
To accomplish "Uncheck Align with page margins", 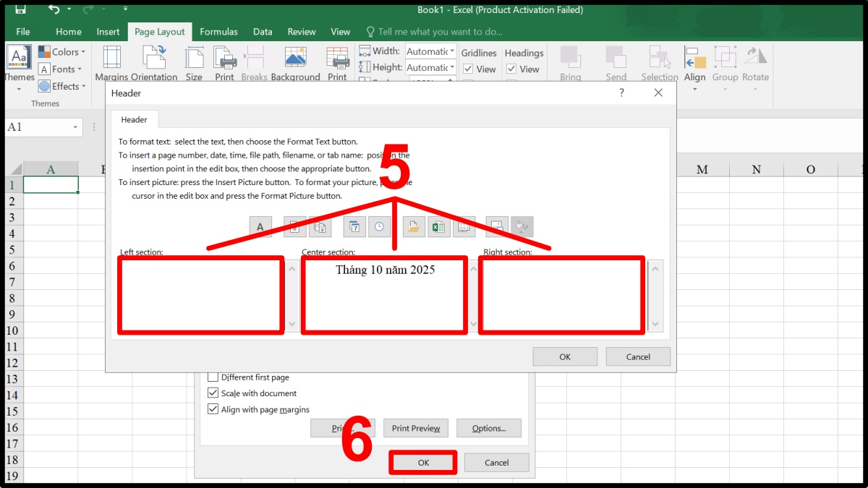I will (213, 409).
